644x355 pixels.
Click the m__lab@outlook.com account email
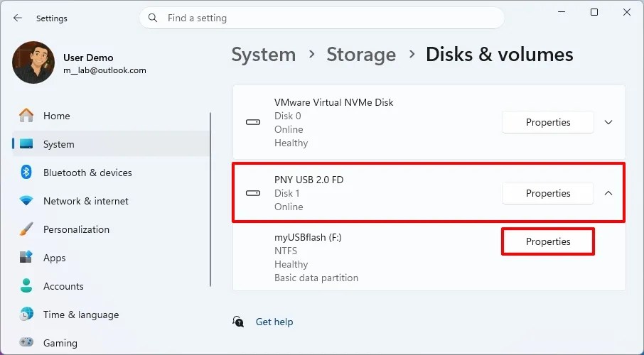click(x=104, y=70)
